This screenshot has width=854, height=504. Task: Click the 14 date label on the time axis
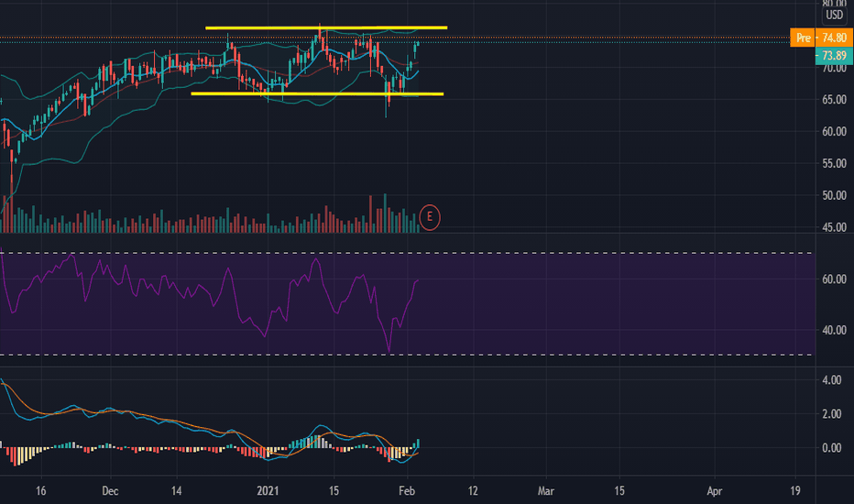tap(177, 491)
